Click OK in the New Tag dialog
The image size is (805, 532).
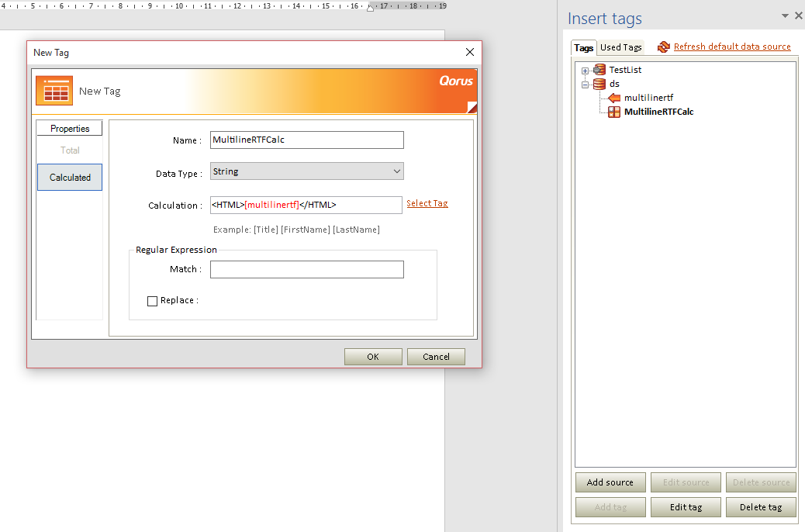[373, 357]
